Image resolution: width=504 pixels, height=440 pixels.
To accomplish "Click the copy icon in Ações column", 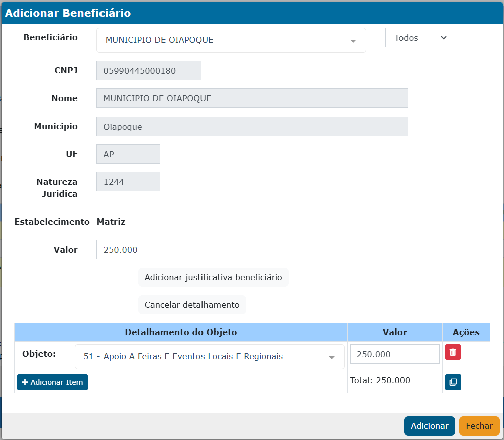I will click(453, 382).
